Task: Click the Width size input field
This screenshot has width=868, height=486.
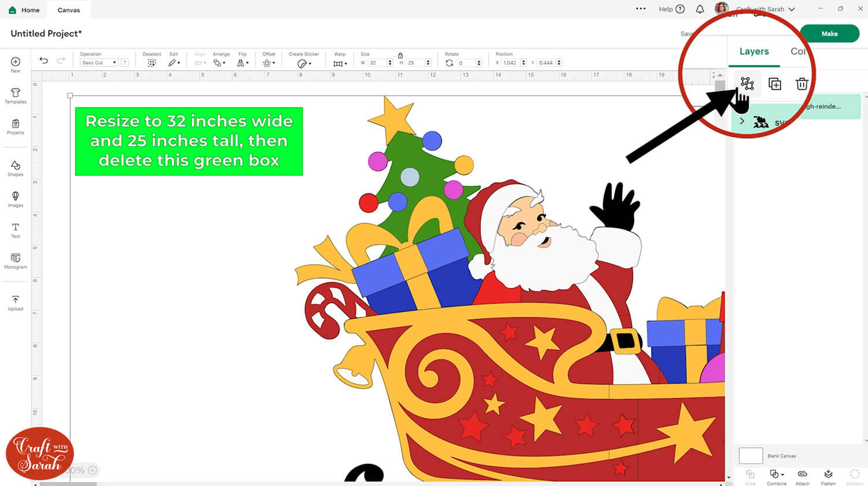Action: [x=377, y=63]
